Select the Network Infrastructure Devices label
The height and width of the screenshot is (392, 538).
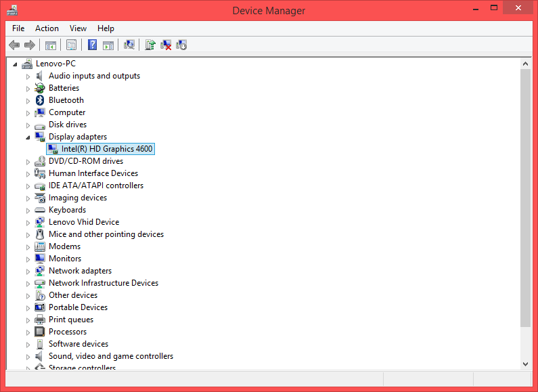(x=104, y=283)
